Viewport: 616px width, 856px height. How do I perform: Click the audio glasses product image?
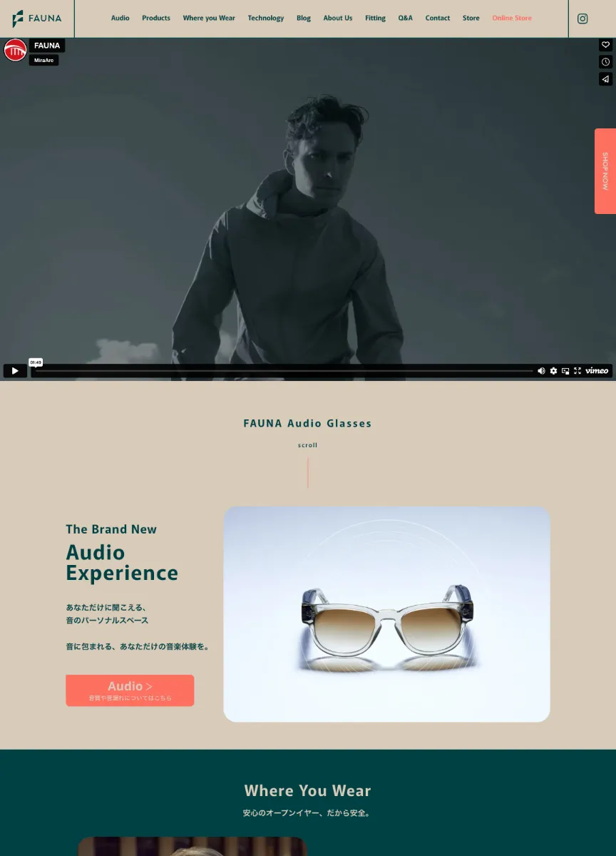tap(386, 614)
